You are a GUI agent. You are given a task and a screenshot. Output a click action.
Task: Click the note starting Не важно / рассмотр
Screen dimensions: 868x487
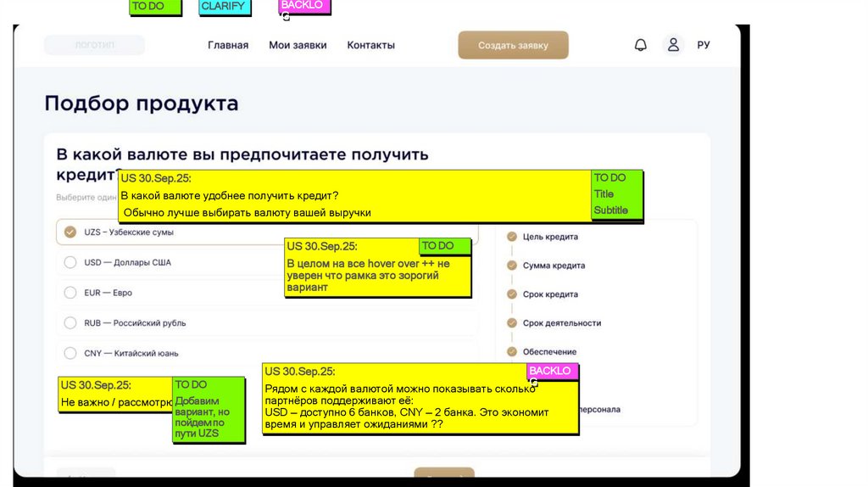pyautogui.click(x=115, y=394)
